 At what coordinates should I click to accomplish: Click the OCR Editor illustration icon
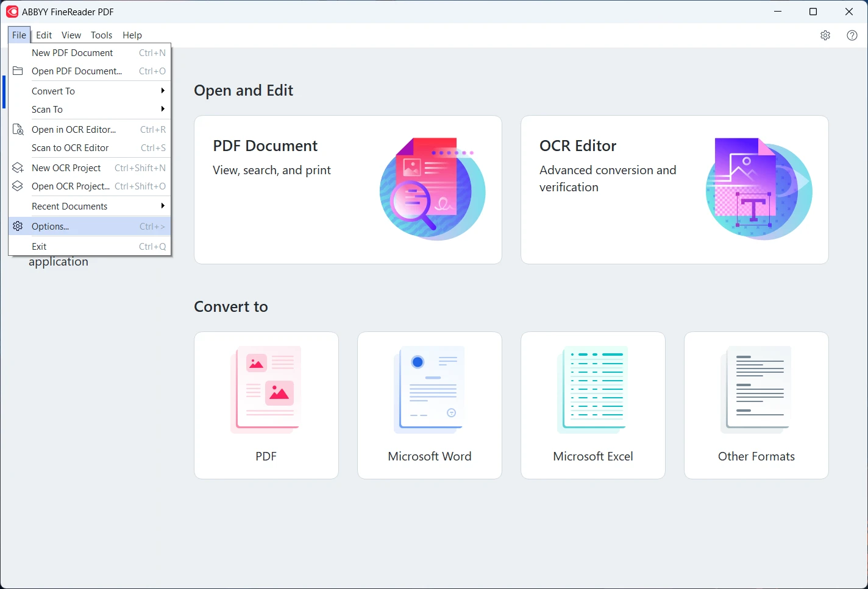point(759,189)
